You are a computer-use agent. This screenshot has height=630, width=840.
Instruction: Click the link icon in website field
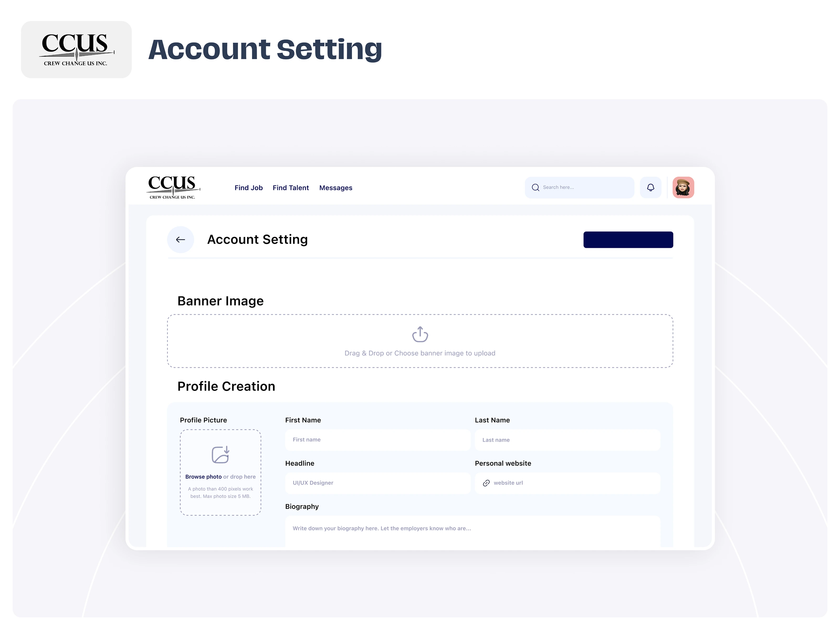click(x=486, y=483)
